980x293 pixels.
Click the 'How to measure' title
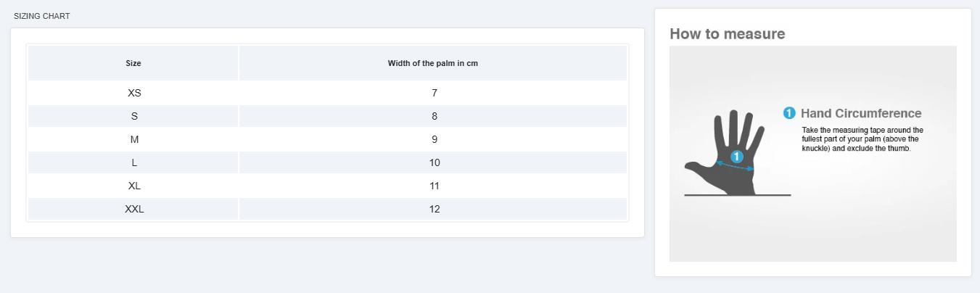[x=728, y=33]
